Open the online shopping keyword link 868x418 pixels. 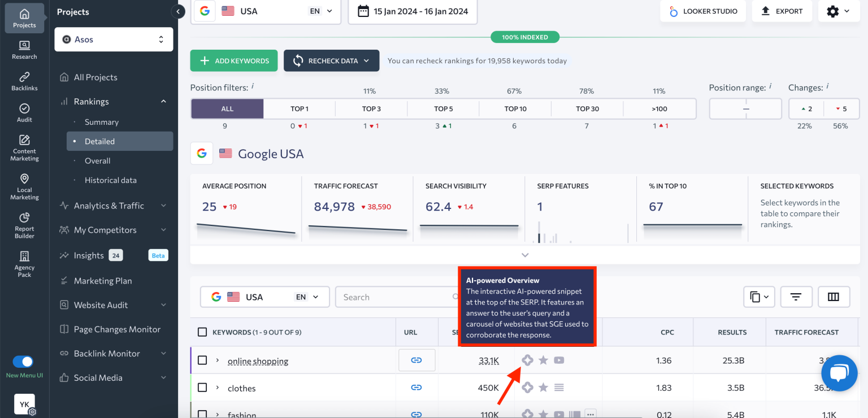(x=258, y=360)
